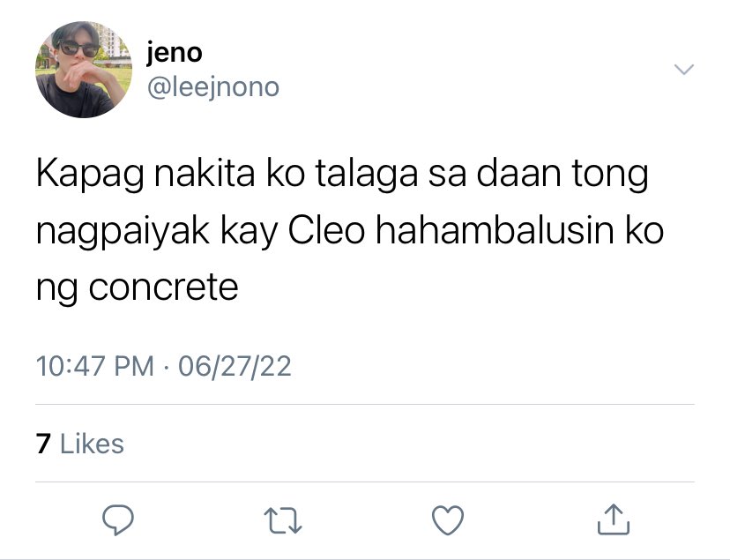This screenshot has width=730, height=560.
Task: Click the word talaga in the tweet
Action: tap(367, 175)
